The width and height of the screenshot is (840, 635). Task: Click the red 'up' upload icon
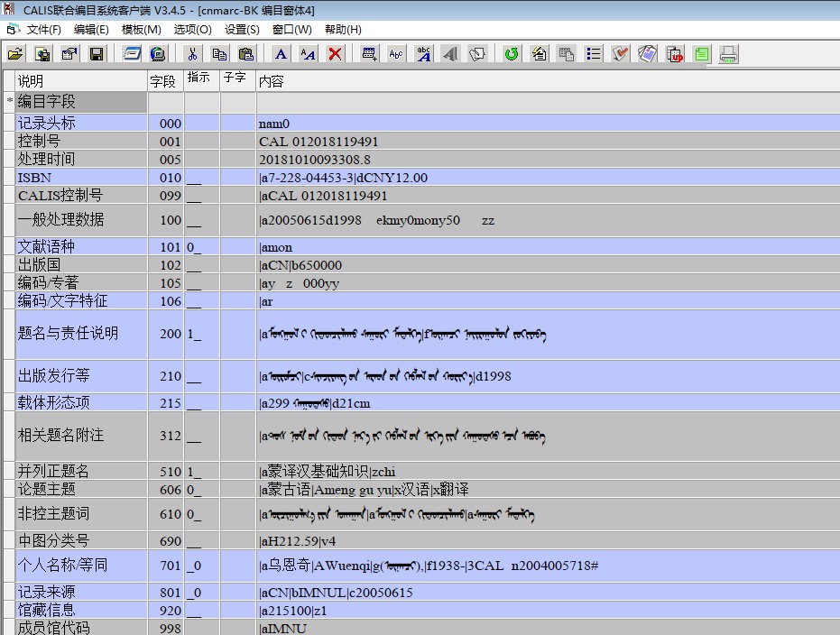click(x=675, y=54)
